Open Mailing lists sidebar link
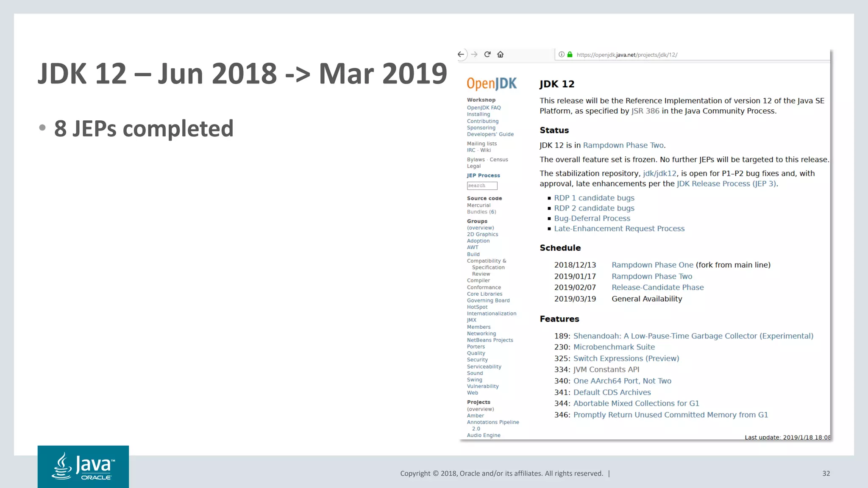868x488 pixels. click(482, 144)
